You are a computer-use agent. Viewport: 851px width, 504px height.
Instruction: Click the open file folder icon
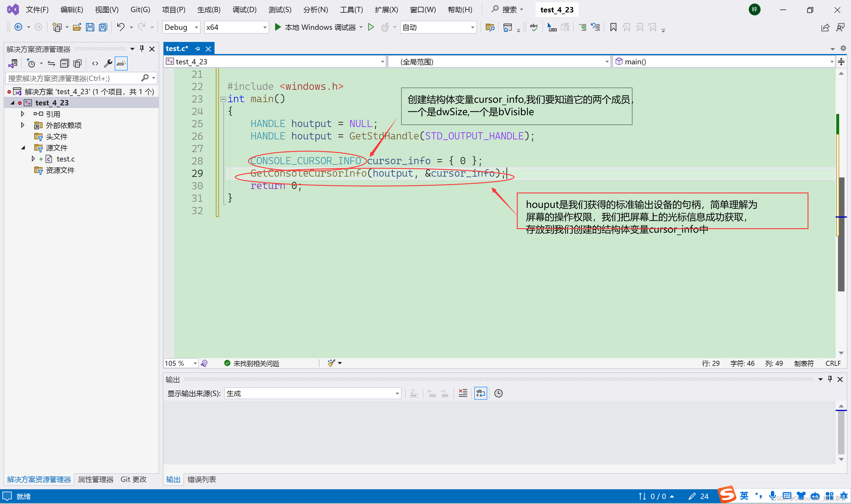[x=77, y=27]
